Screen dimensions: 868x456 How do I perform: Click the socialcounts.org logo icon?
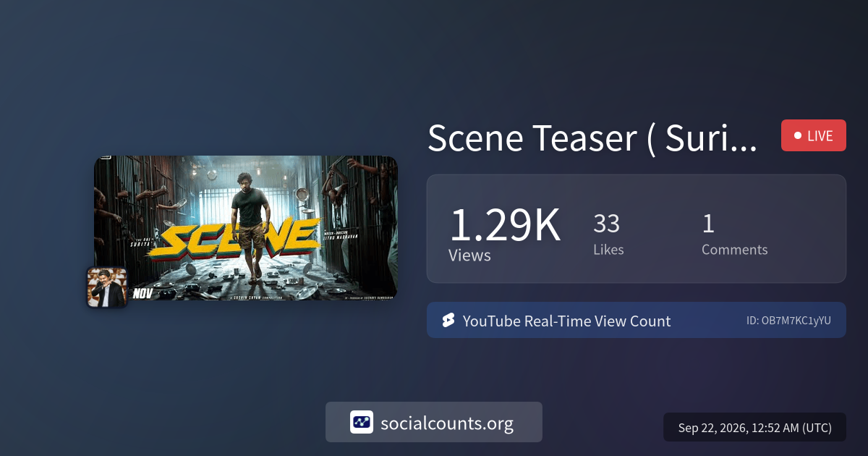(x=362, y=422)
